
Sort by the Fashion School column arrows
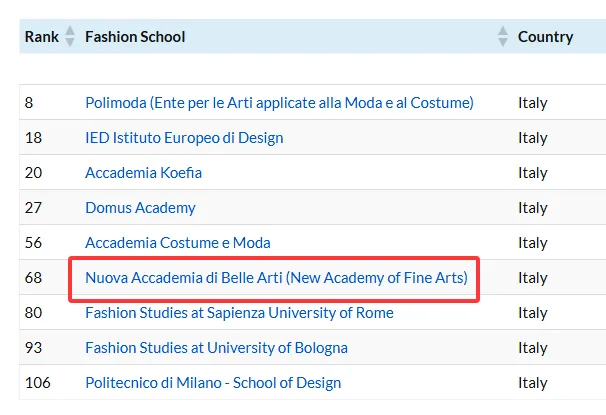click(x=503, y=36)
